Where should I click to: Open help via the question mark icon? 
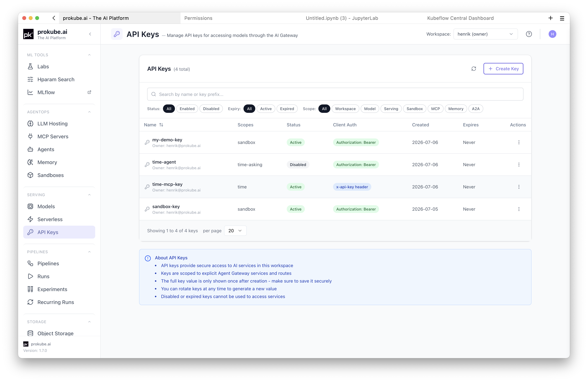(529, 34)
